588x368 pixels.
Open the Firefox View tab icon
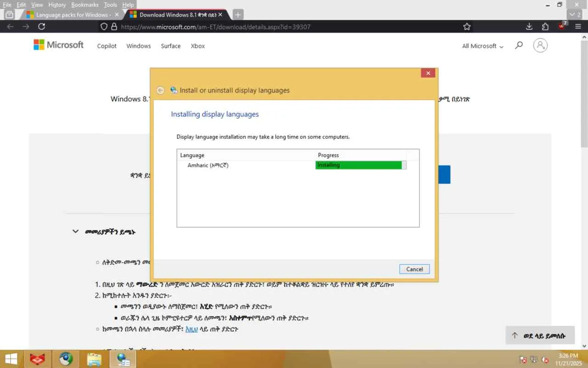[9, 15]
